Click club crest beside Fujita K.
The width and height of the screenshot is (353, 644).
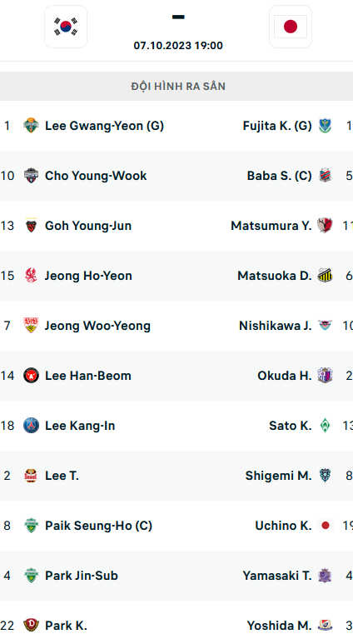point(325,126)
